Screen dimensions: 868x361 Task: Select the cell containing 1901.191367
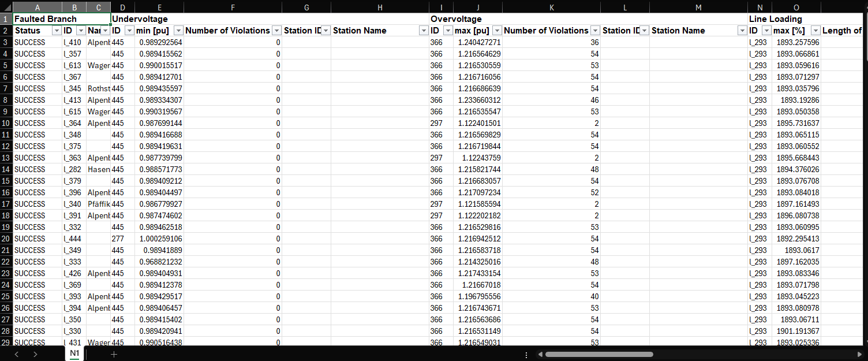pos(796,331)
